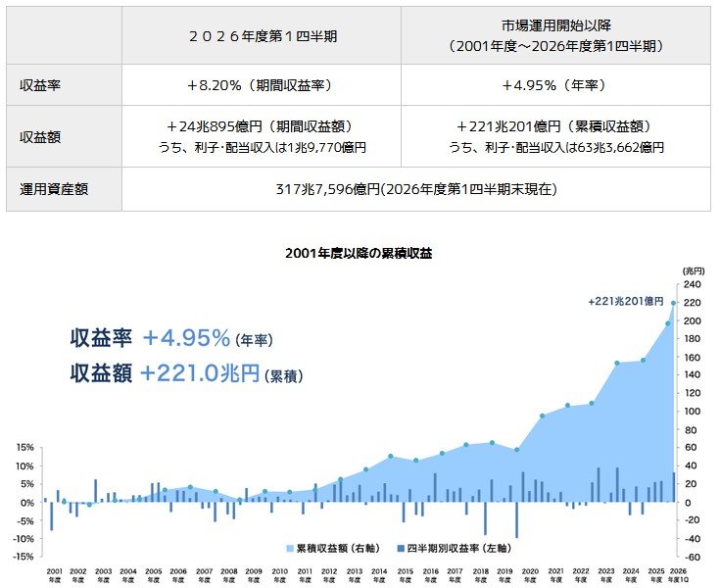The width and height of the screenshot is (720, 588).
Task: Click the (兆円) right axis unit label
Action: pyautogui.click(x=694, y=271)
